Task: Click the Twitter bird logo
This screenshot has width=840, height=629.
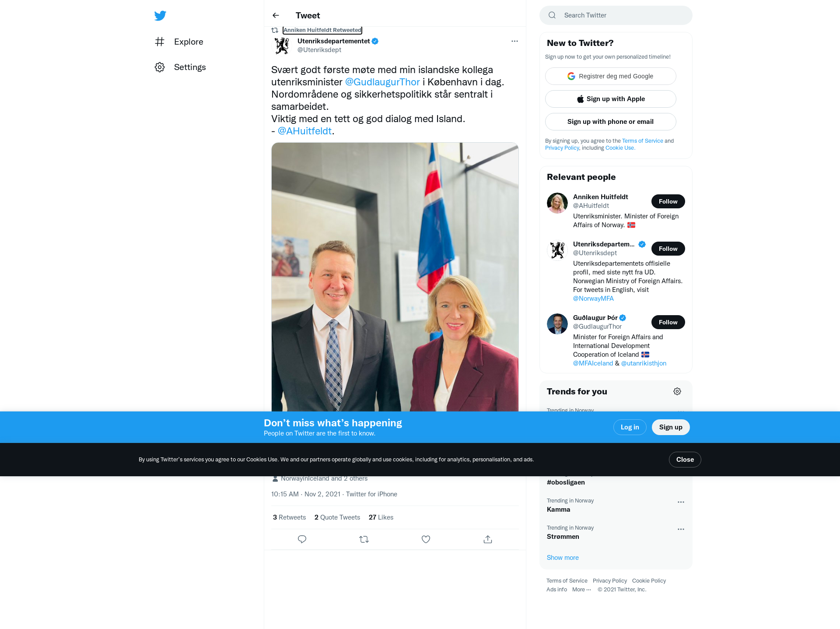Action: pos(160,16)
